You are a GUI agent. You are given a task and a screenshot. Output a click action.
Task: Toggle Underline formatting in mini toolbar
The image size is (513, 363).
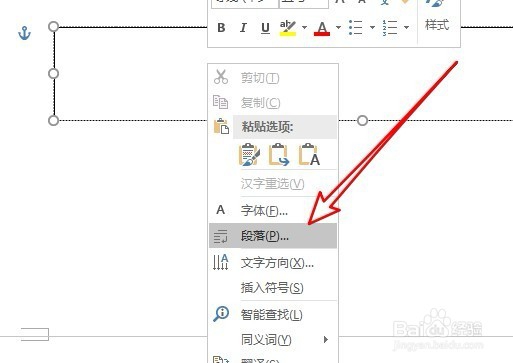[x=265, y=28]
